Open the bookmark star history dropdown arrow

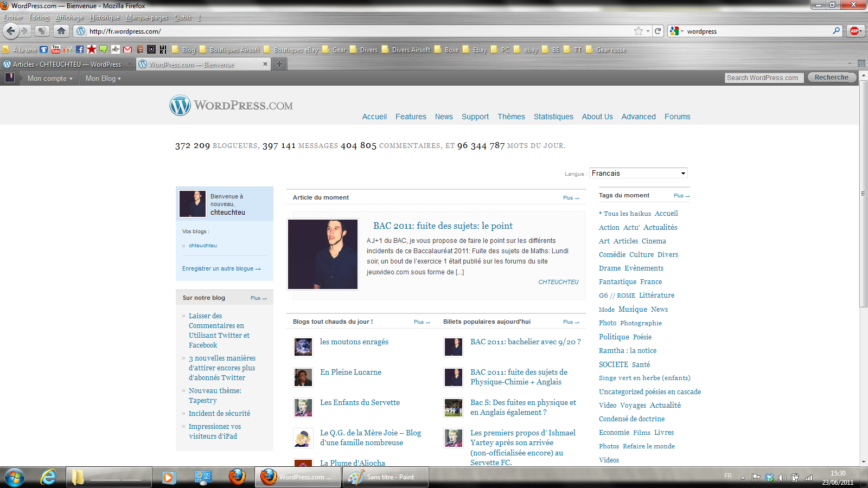pos(648,31)
